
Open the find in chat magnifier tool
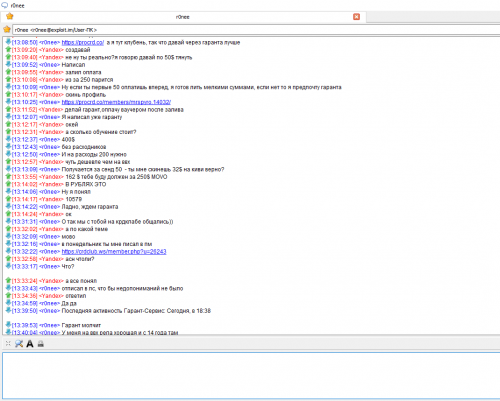[19, 343]
